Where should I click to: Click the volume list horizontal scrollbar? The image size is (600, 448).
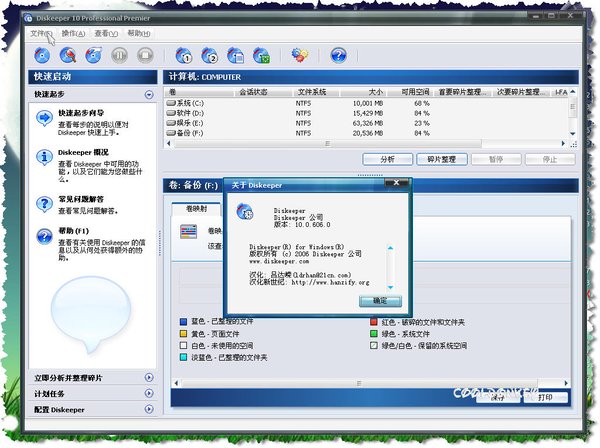[328, 143]
